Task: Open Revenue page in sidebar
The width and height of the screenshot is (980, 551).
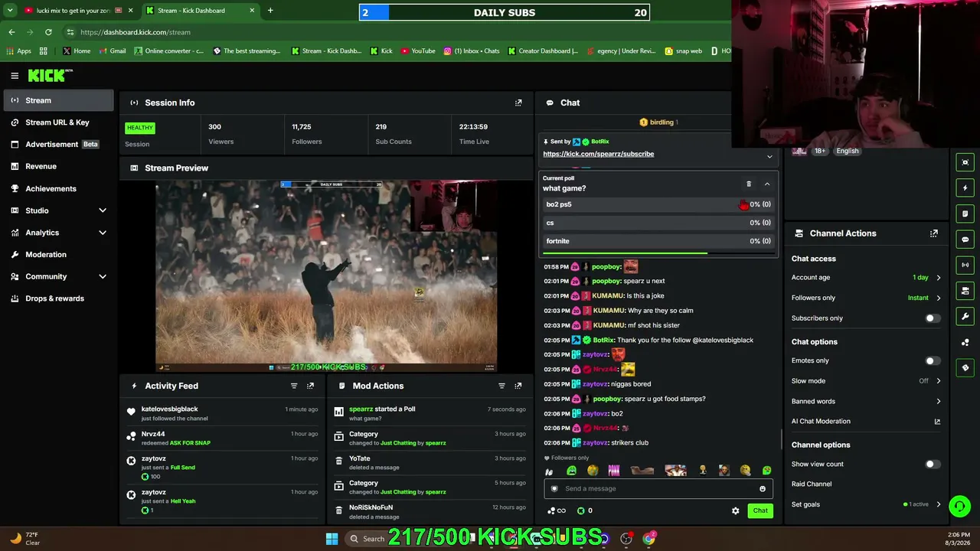Action: click(x=57, y=166)
